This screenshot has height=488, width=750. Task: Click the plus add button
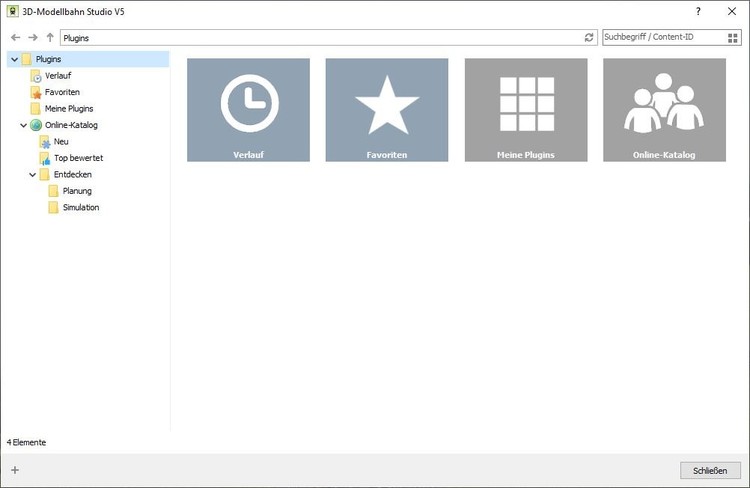pos(15,470)
